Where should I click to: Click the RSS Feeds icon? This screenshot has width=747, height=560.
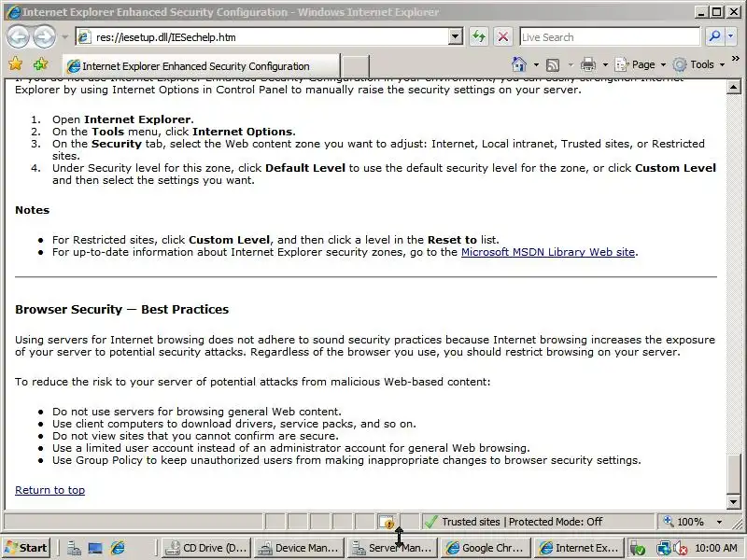coord(553,64)
